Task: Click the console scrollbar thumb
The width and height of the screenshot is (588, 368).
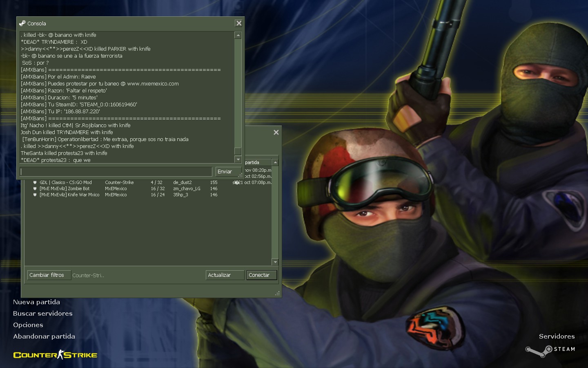Action: click(238, 151)
